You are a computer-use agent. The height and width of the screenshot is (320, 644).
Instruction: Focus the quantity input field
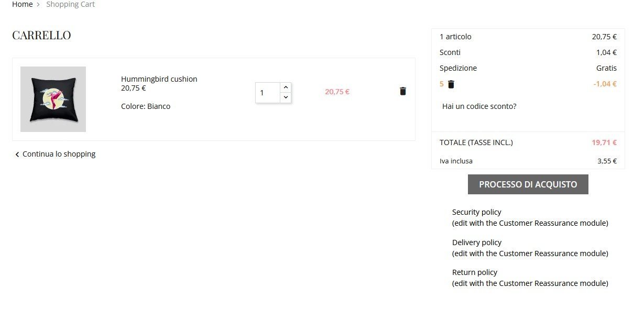[x=267, y=93]
